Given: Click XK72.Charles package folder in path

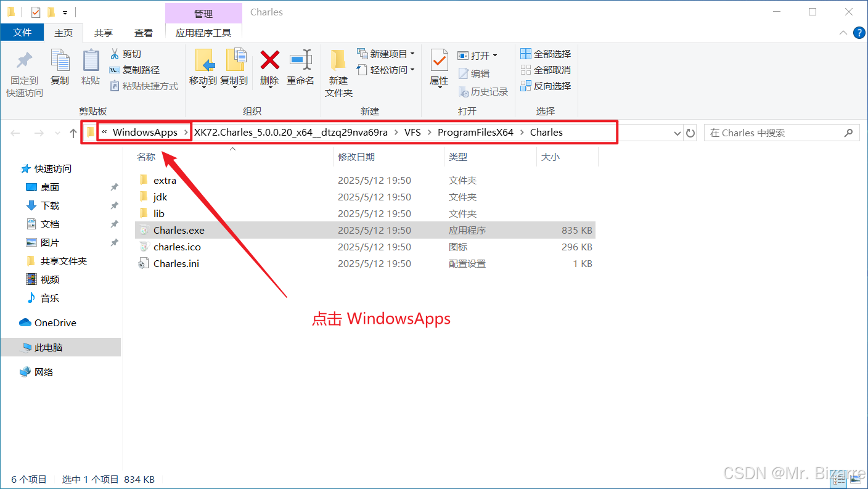Looking at the screenshot, I should point(291,133).
